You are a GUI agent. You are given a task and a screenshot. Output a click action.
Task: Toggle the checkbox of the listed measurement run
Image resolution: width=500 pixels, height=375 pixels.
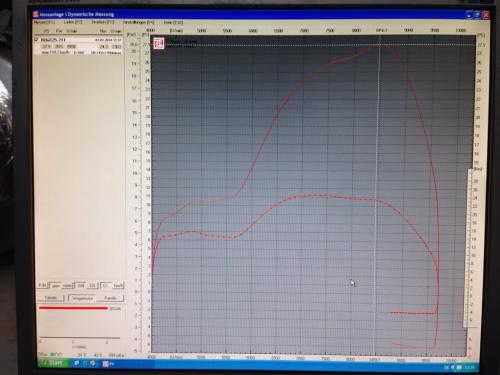[36, 40]
